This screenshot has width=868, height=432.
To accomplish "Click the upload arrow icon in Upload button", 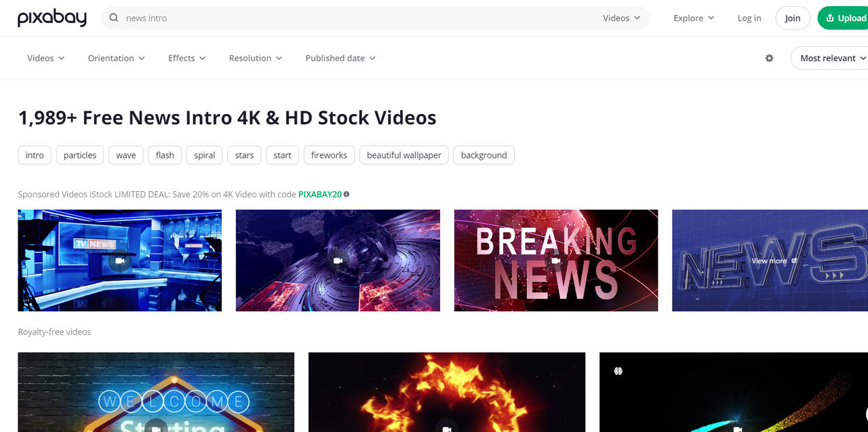I will point(830,18).
